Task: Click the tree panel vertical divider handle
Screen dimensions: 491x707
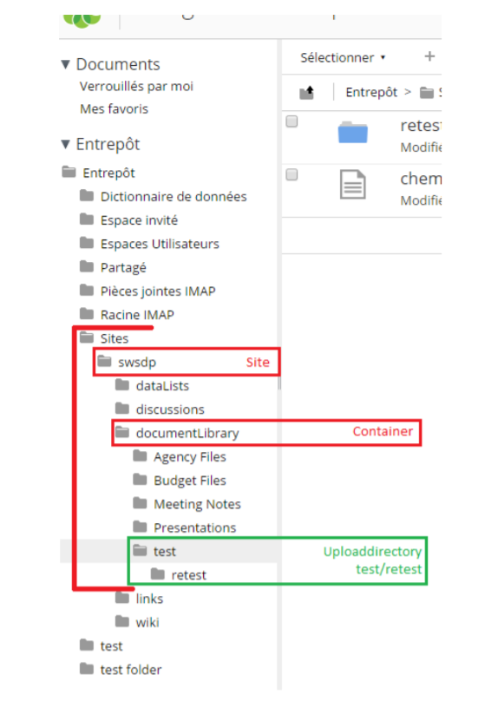Action: 280,383
